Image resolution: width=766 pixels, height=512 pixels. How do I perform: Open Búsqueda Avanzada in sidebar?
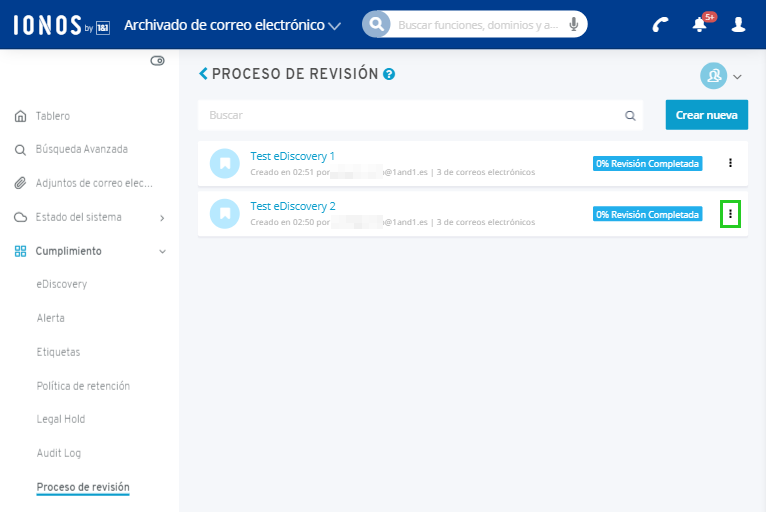point(82,149)
